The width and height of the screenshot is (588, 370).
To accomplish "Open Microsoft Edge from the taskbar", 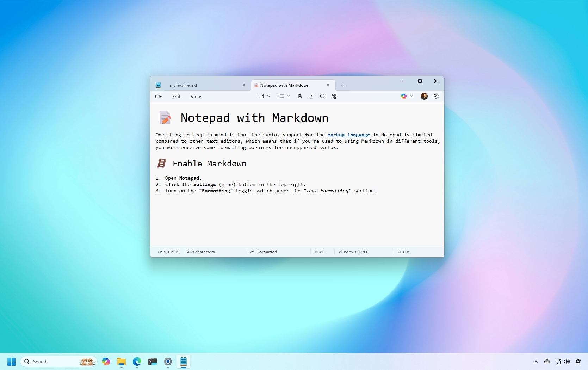I will [x=137, y=362].
